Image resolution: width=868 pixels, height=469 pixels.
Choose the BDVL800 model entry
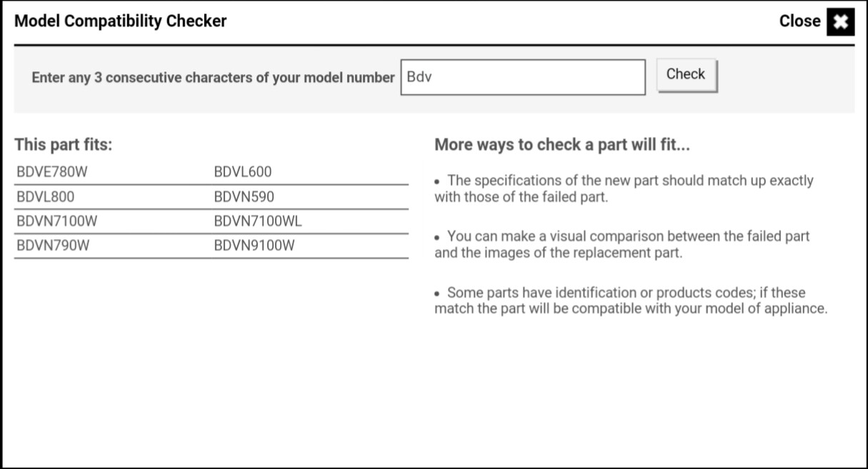(45, 197)
